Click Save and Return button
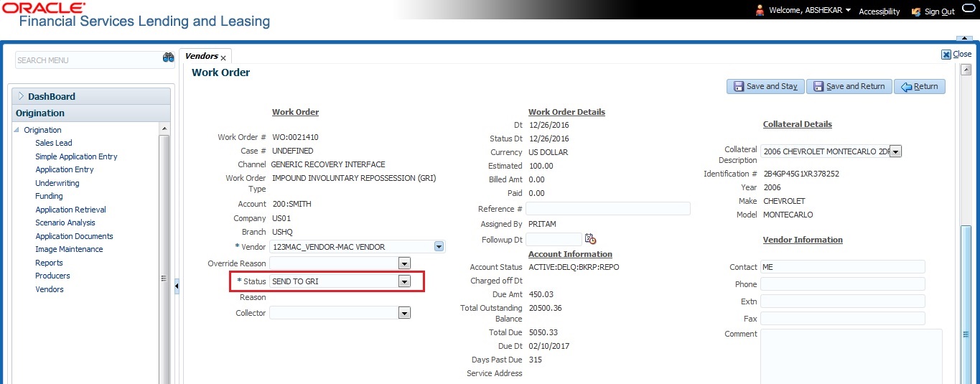 (x=849, y=86)
